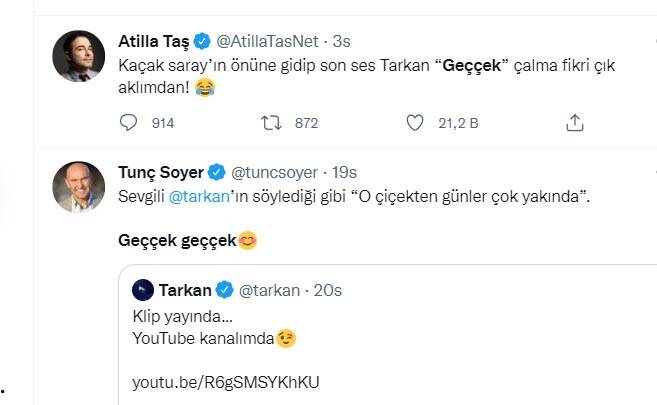Image resolution: width=657 pixels, height=405 pixels.
Task: Click the Tarkan name in quoted tweet
Action: (x=185, y=290)
